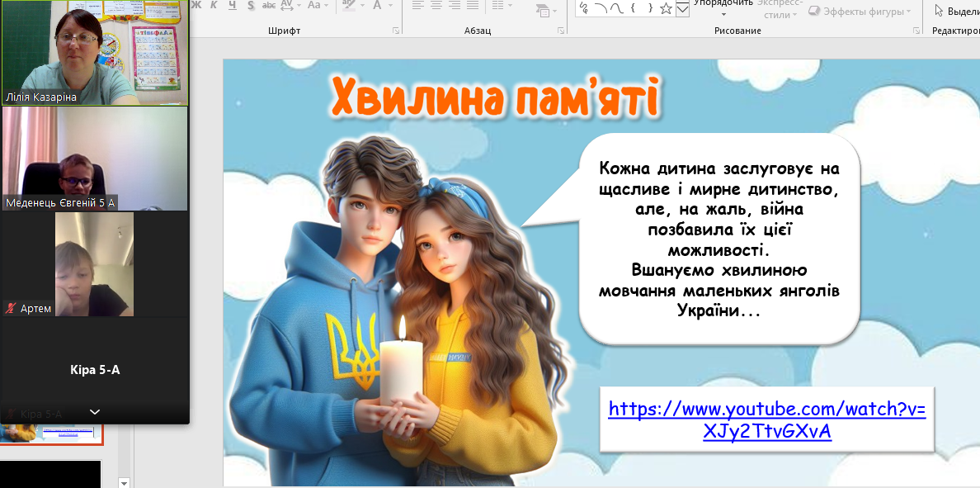Viewport: 980px width, 488px height.
Task: Toggle strikethrough (abc) text formatting
Action: (x=269, y=5)
